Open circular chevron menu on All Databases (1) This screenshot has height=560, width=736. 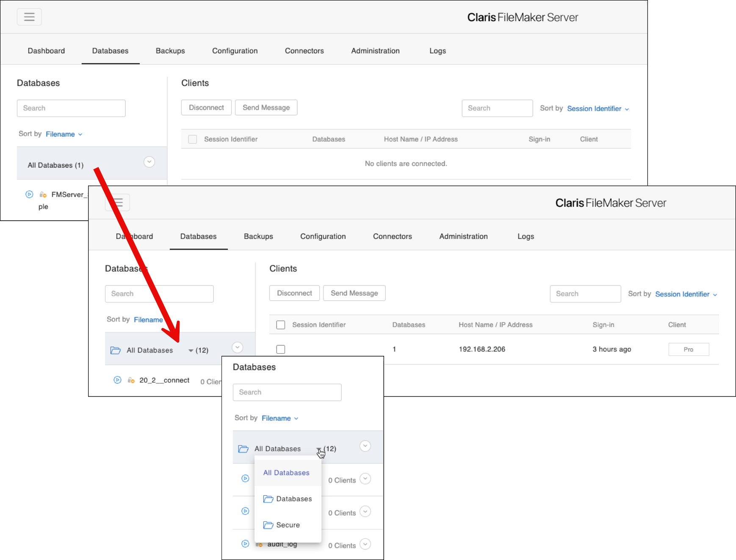tap(149, 162)
